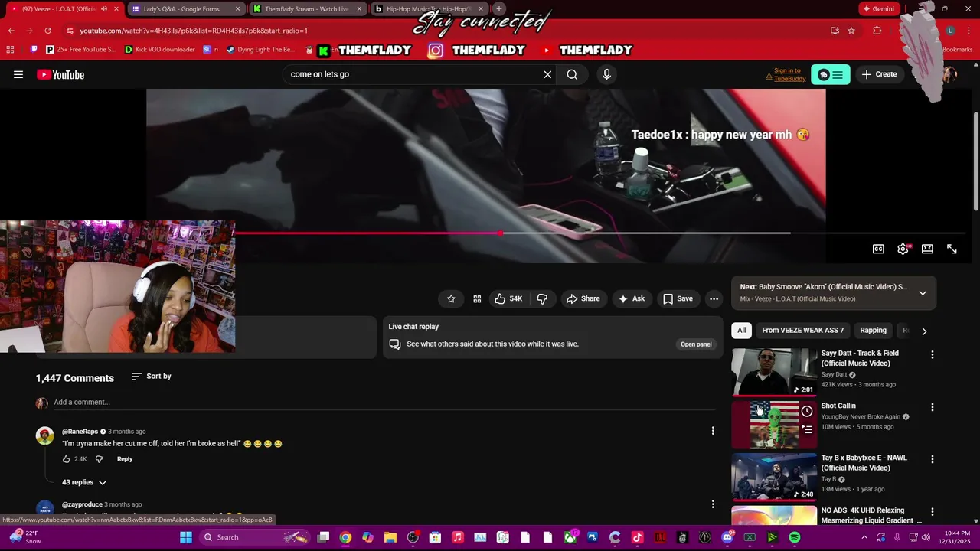Bookmark this page with star icon
This screenshot has width=980, height=551.
point(851,31)
